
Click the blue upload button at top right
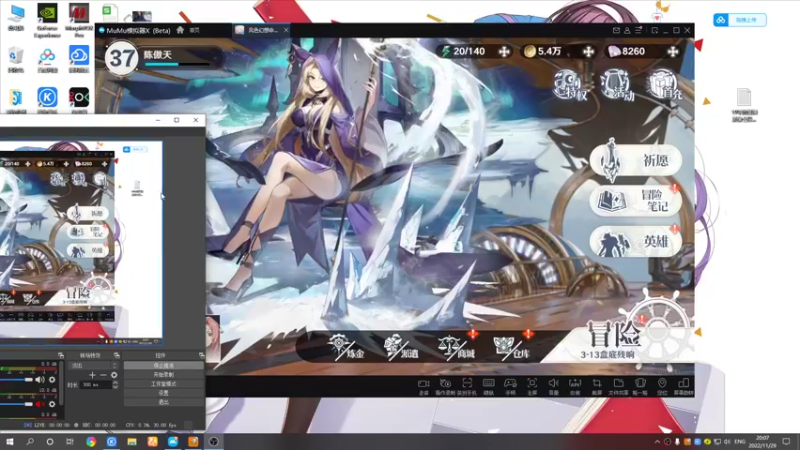pyautogui.click(x=740, y=20)
